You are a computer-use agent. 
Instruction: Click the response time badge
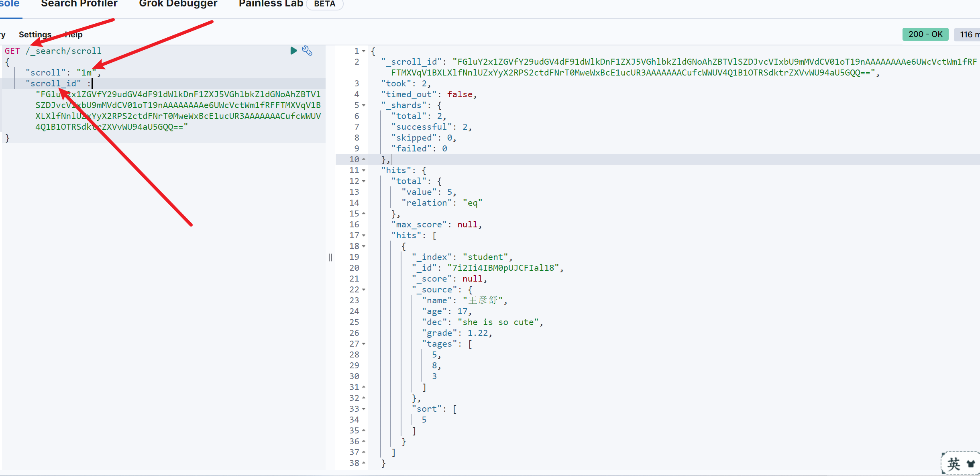(968, 35)
